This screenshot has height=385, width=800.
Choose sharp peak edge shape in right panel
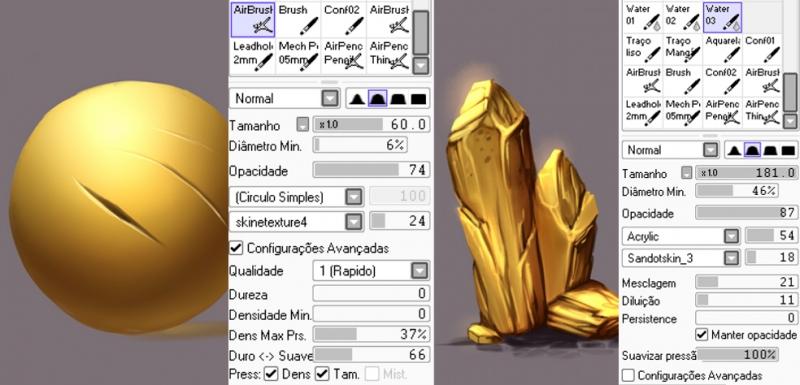[x=734, y=150]
